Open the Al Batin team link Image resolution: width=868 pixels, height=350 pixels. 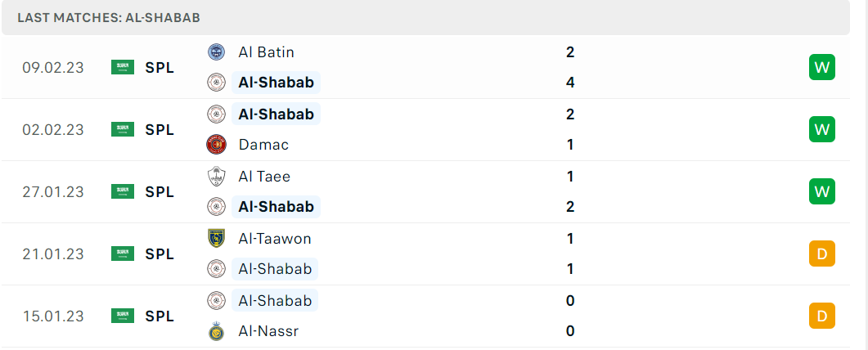(x=266, y=52)
